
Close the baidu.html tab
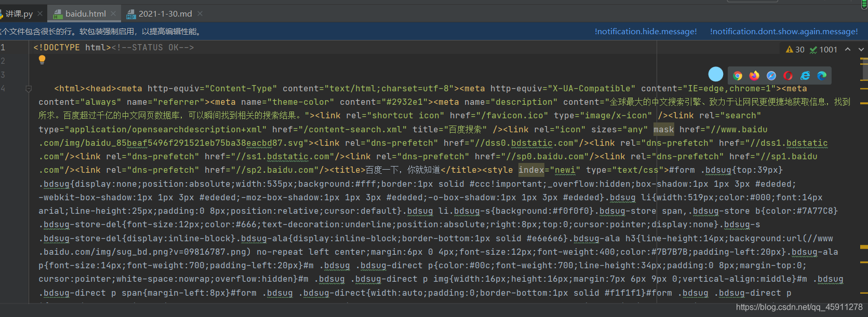tap(113, 13)
